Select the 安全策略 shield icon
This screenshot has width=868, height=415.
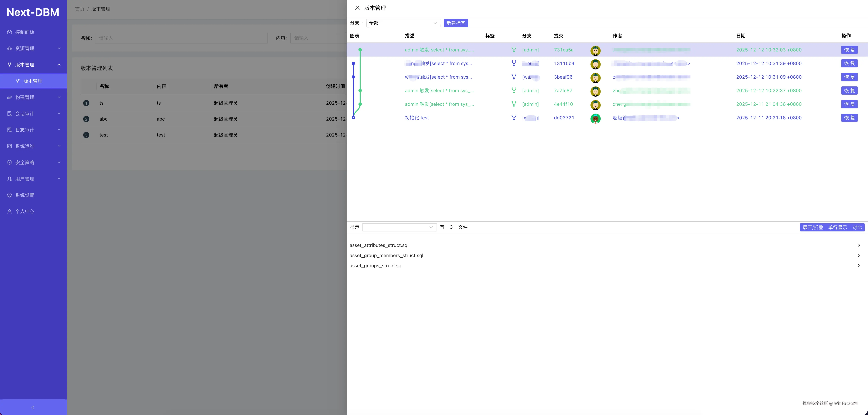tap(10, 162)
